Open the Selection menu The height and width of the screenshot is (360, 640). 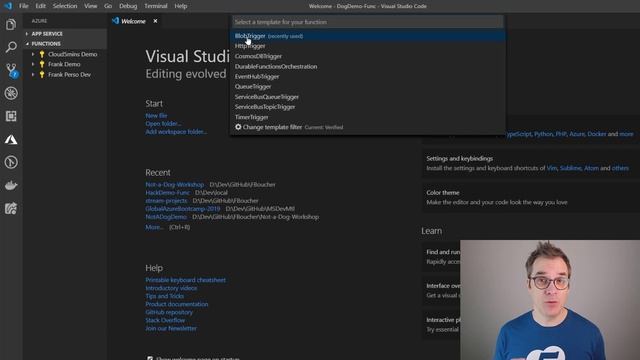65,6
